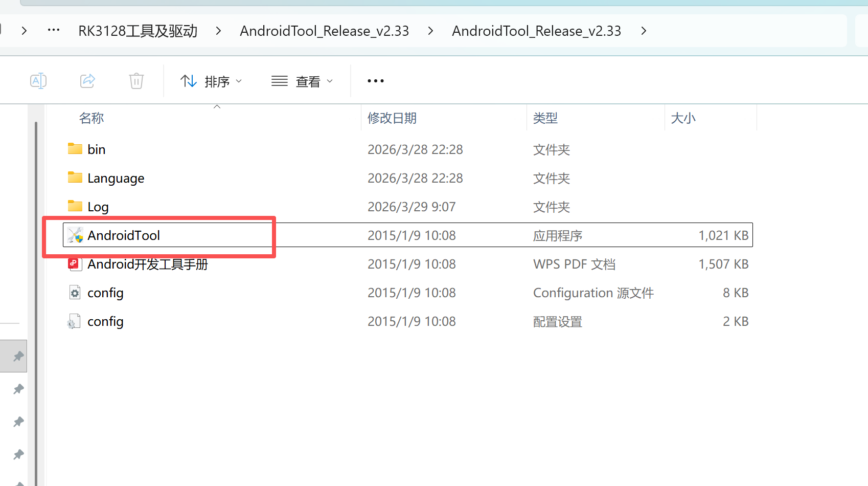Viewport: 868px width, 486px height.
Task: Select the bin folder icon
Action: (75, 149)
